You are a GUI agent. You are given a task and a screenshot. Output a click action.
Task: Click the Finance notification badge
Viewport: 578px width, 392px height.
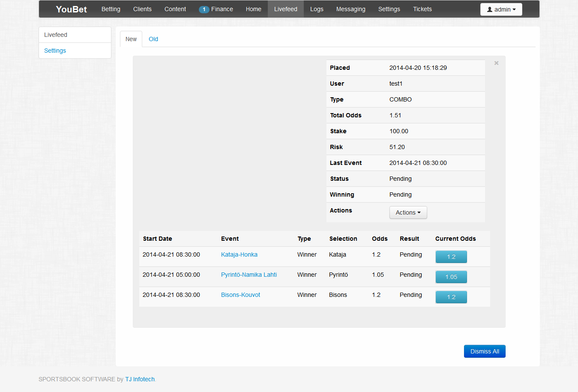click(x=204, y=9)
